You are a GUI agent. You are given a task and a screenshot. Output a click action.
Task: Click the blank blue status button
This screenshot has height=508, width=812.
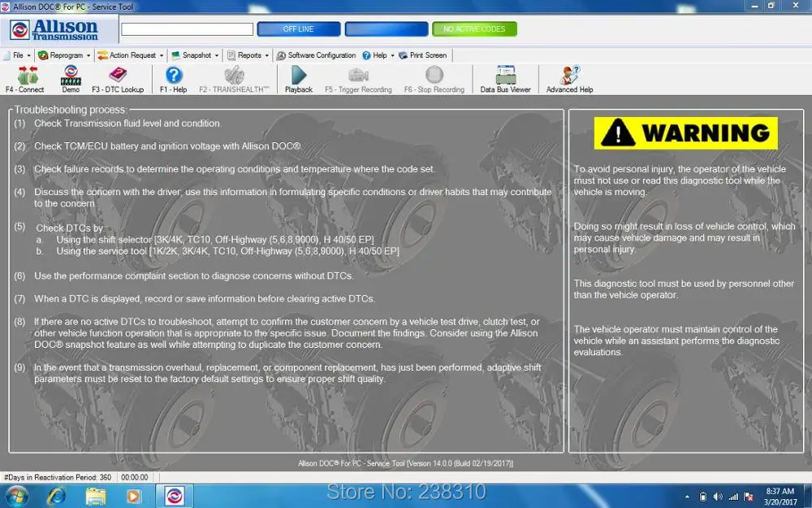387,29
